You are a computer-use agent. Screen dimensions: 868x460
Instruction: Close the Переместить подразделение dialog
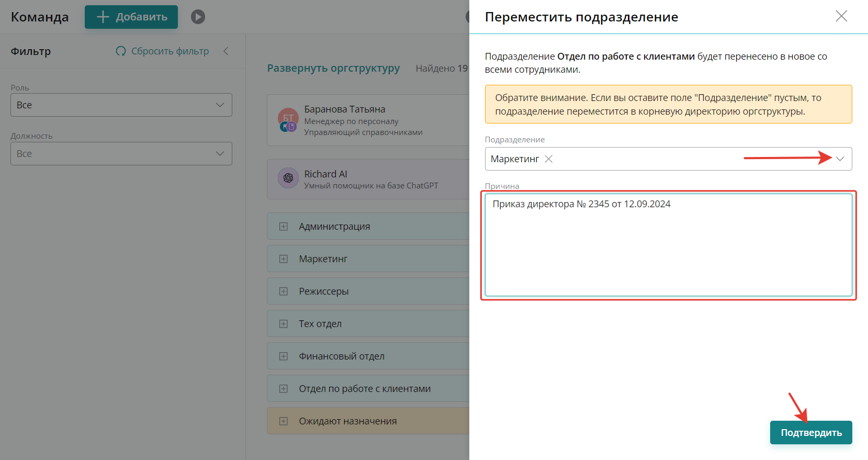point(841,16)
